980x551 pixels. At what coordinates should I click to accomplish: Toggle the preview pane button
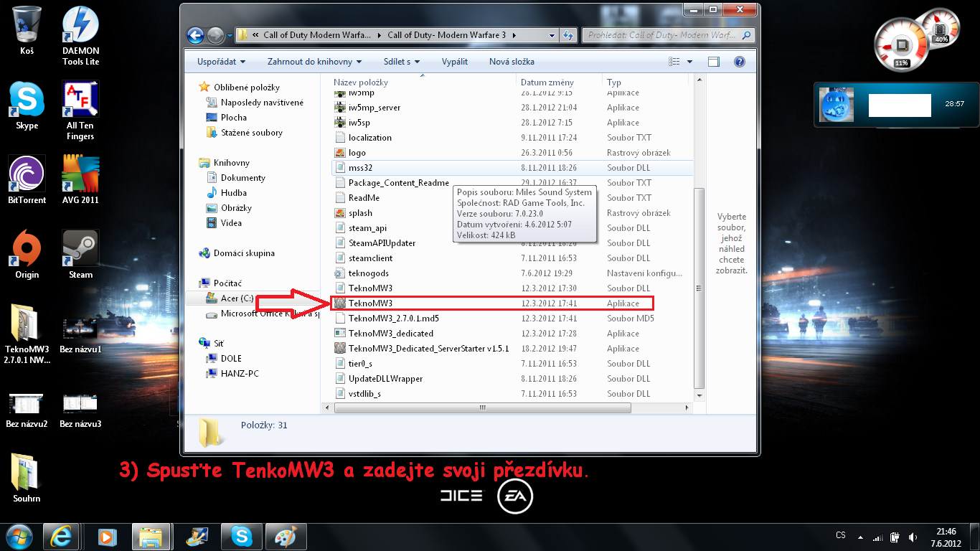point(714,62)
